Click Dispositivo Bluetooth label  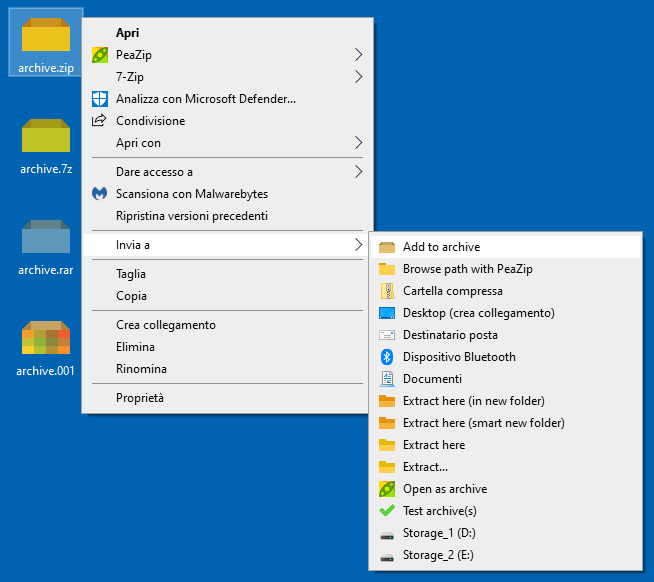click(459, 357)
